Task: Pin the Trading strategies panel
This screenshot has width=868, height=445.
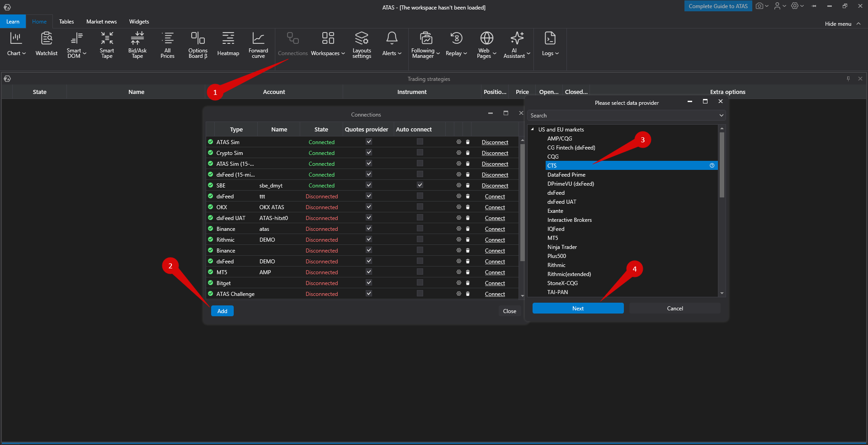Action: click(x=849, y=79)
